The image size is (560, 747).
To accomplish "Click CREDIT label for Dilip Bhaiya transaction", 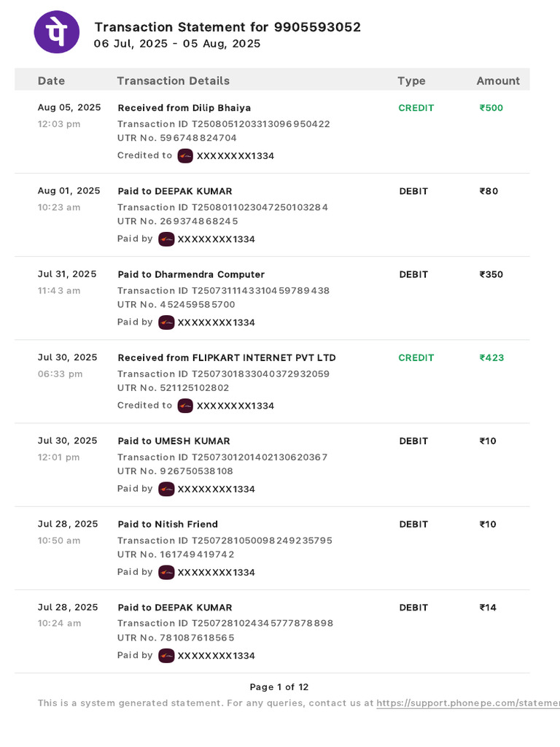I will (x=416, y=108).
